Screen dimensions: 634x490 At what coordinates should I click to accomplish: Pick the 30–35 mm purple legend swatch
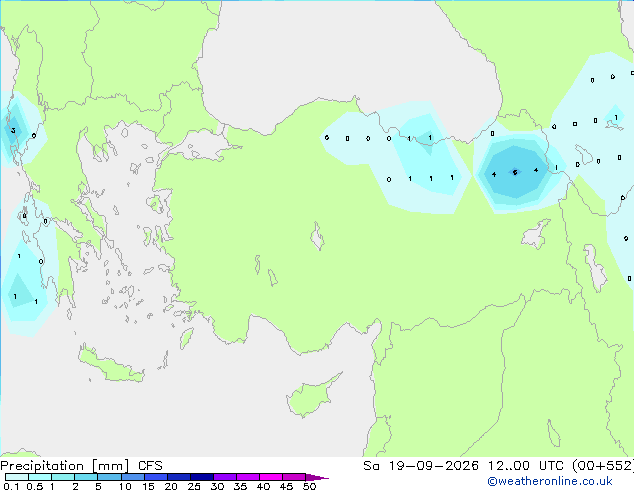pyautogui.click(x=225, y=477)
